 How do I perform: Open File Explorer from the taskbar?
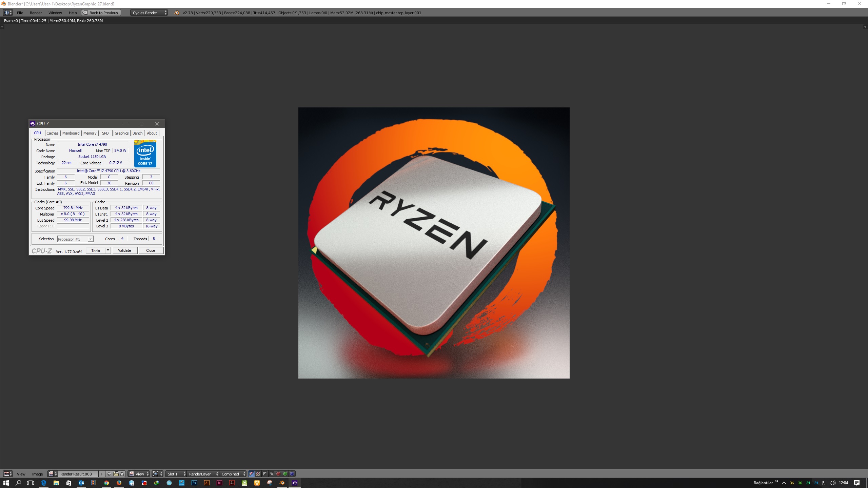pos(56,483)
